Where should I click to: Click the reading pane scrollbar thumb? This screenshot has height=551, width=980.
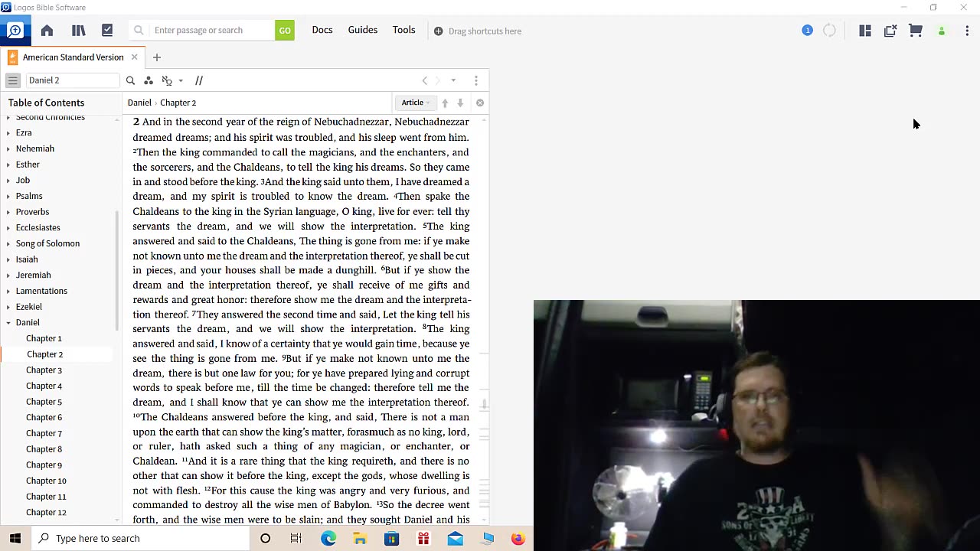tap(484, 404)
